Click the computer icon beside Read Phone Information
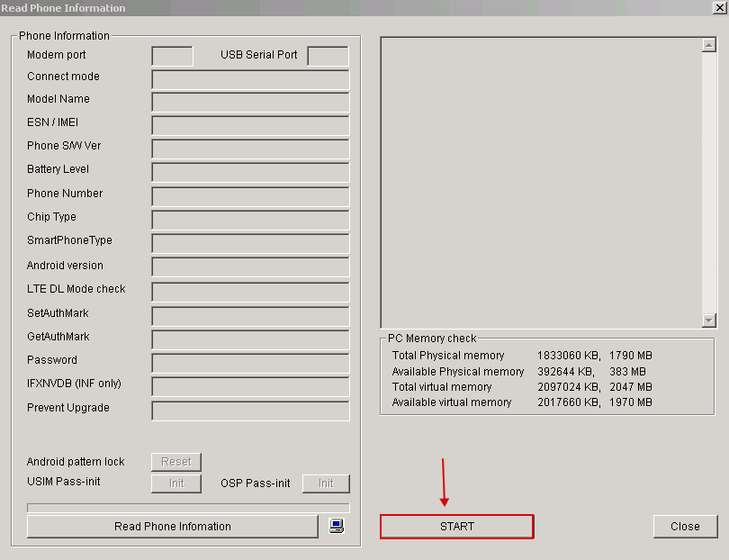729x560 pixels. coord(337,527)
